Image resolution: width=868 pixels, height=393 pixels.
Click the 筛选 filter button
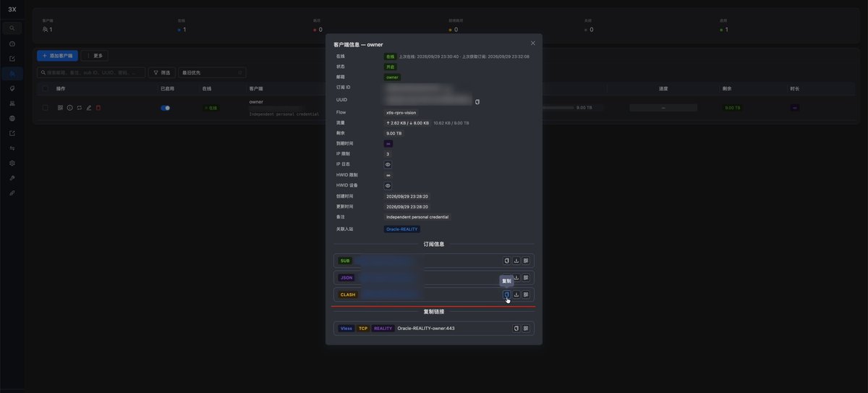coord(161,72)
